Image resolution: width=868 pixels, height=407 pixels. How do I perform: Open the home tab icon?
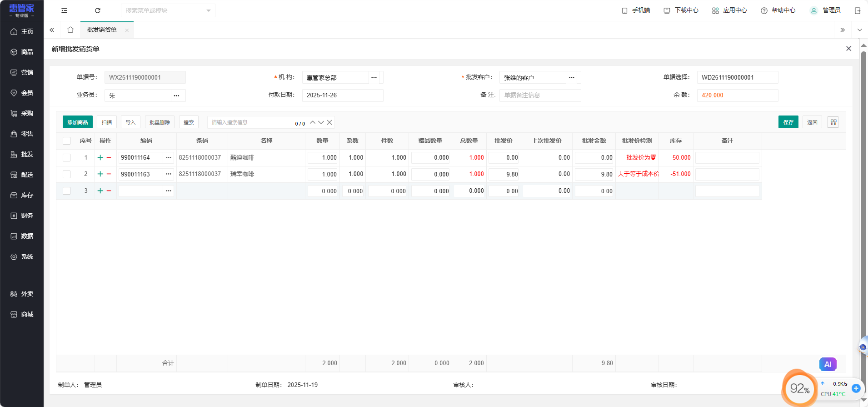(70, 30)
